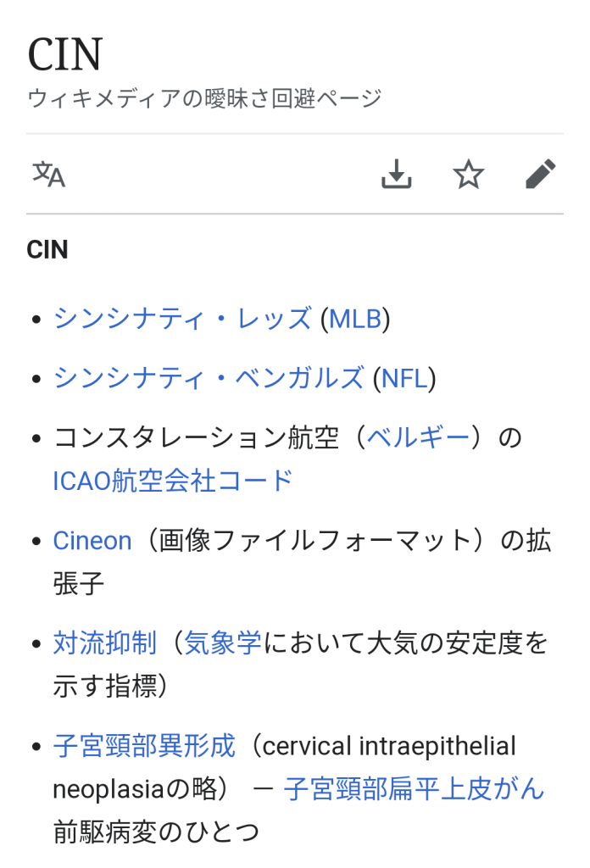
Task: Tap the ウィキメディアの曖昧さ回避ページ description
Action: pos(204,98)
